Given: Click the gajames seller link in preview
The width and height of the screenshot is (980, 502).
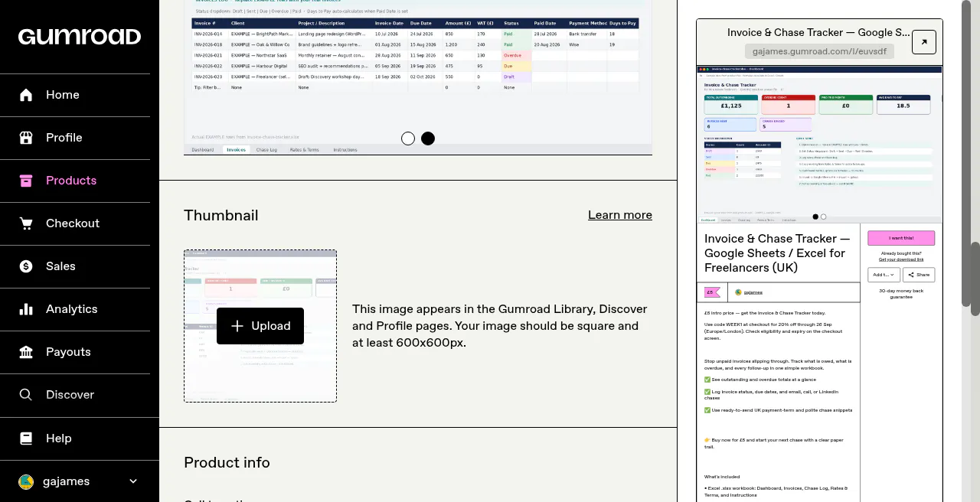Looking at the screenshot, I should tap(753, 292).
